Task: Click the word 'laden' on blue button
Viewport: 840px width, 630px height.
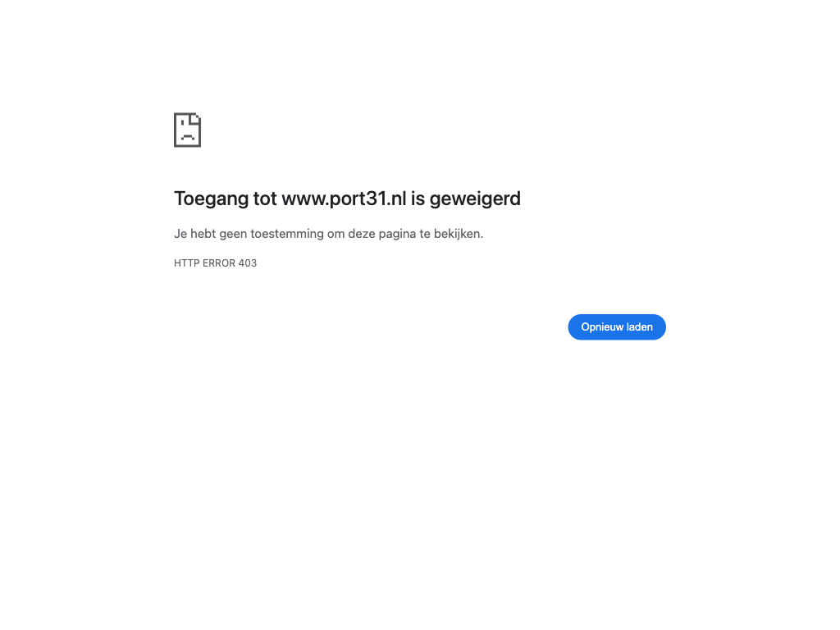Action: tap(640, 326)
